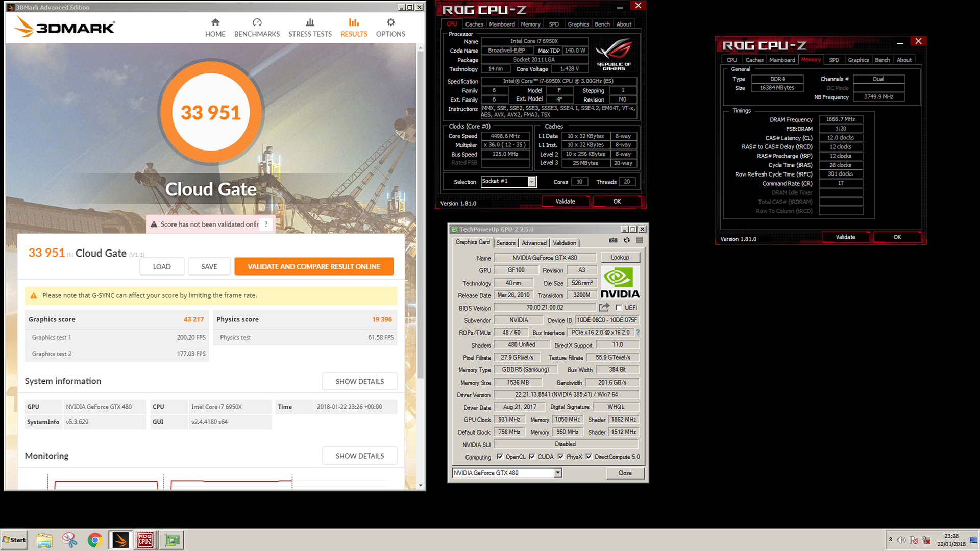Open the Sensors tab in GPU-Z

pyautogui.click(x=506, y=243)
